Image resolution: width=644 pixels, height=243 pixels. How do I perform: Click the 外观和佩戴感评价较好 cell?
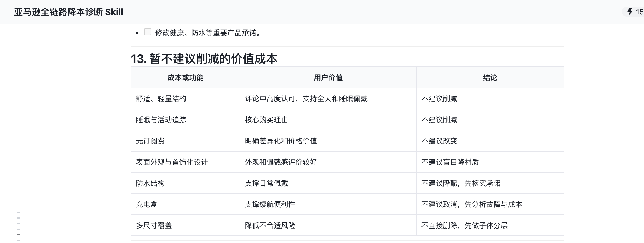[x=328, y=162]
